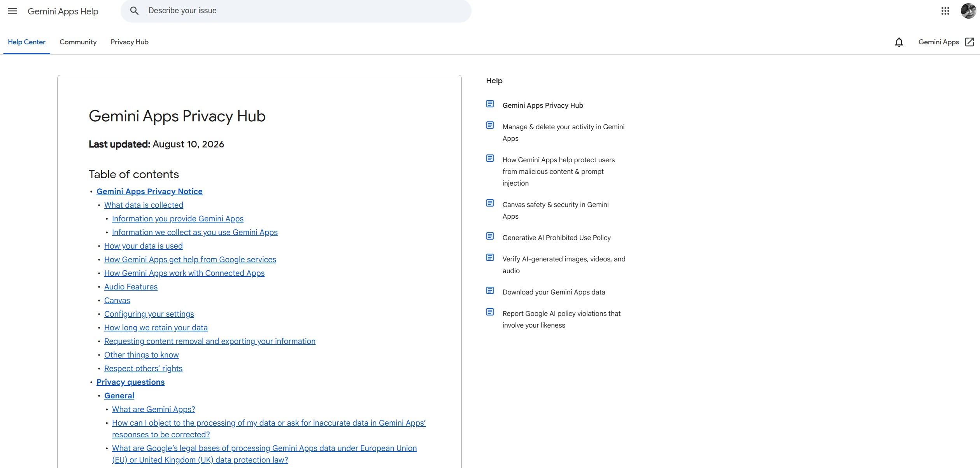Open Requesting content removal and exporting link
The image size is (980, 468).
210,341
